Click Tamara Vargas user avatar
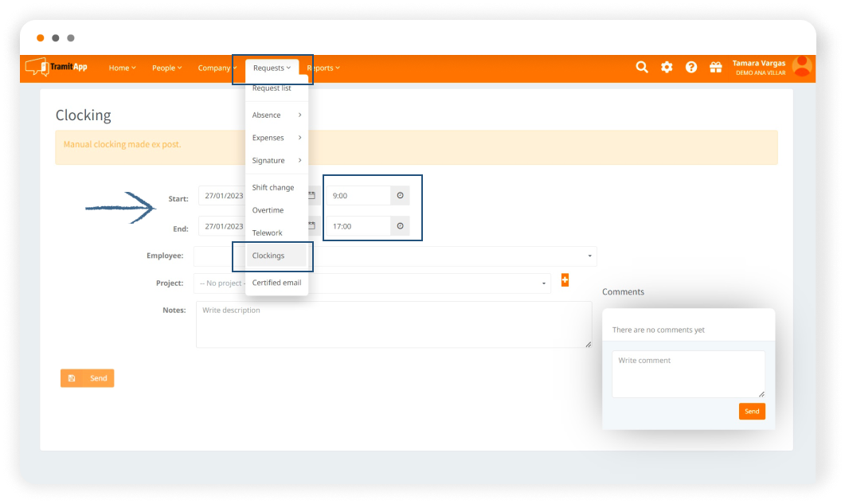Viewport: 845px width, 504px height. pyautogui.click(x=802, y=67)
